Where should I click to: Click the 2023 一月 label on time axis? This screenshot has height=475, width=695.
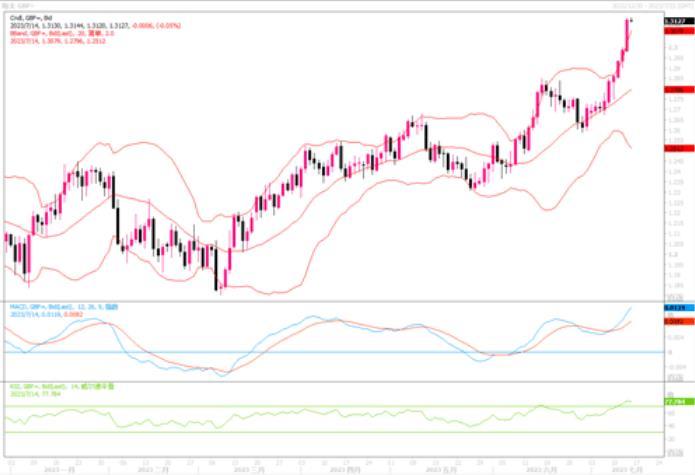(x=59, y=468)
